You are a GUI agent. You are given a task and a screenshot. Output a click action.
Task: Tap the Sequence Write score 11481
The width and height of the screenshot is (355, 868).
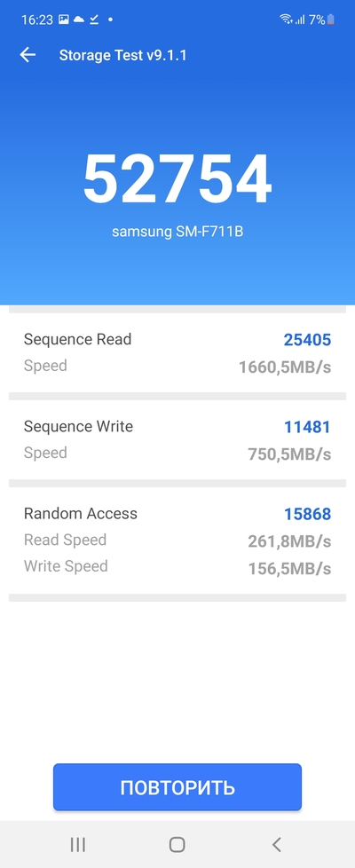(x=307, y=427)
